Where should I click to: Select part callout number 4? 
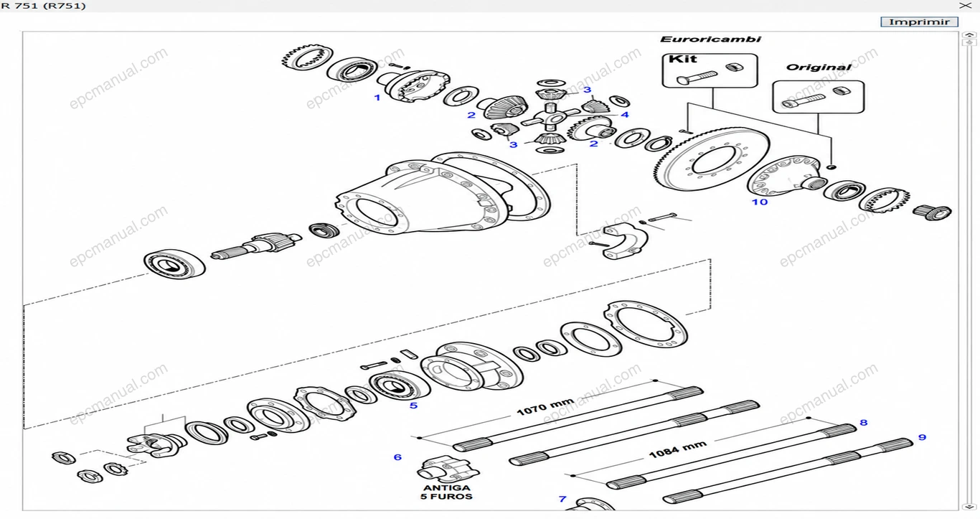[x=624, y=114]
